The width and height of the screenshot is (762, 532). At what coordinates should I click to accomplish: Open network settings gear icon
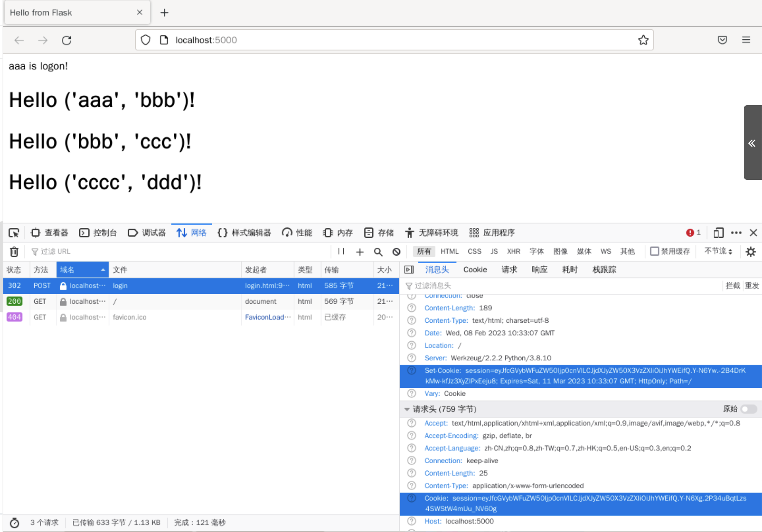pos(750,251)
